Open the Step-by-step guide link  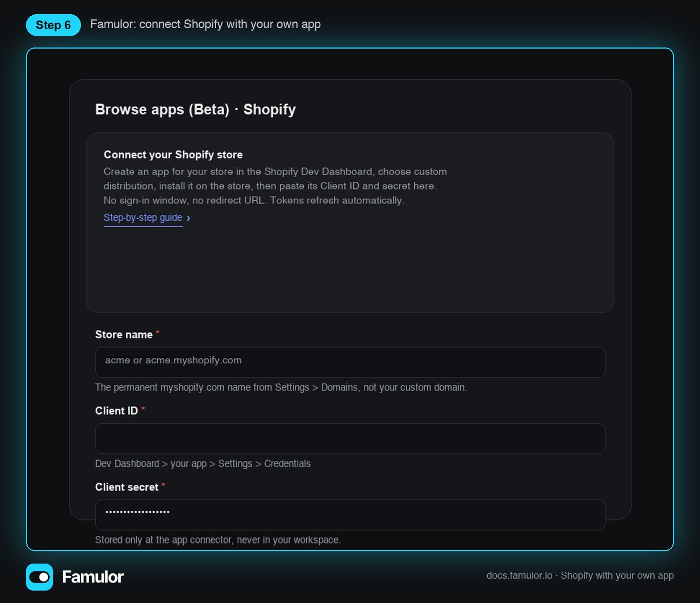tap(143, 218)
